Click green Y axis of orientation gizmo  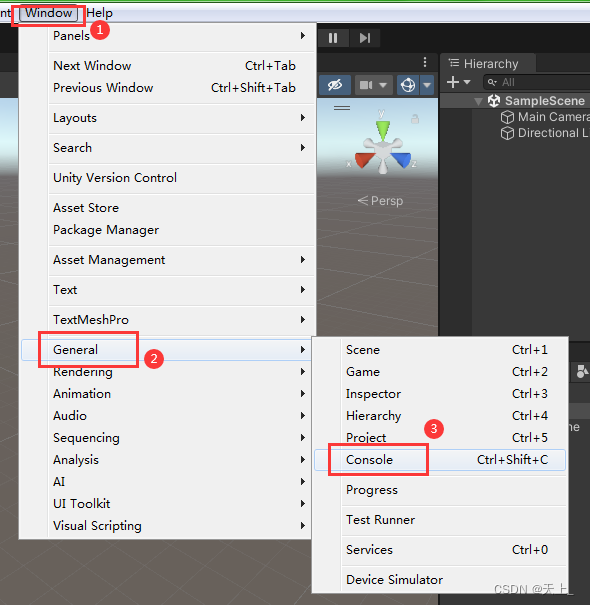coord(382,128)
